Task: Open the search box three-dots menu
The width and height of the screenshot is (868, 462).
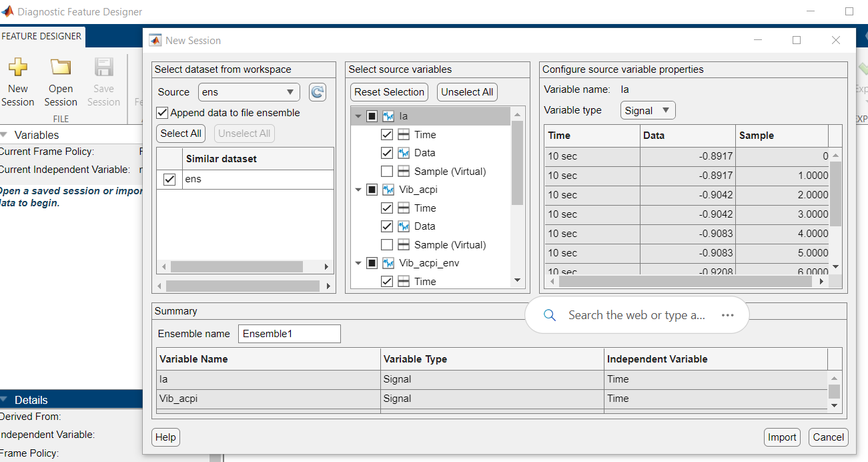Action: point(728,315)
